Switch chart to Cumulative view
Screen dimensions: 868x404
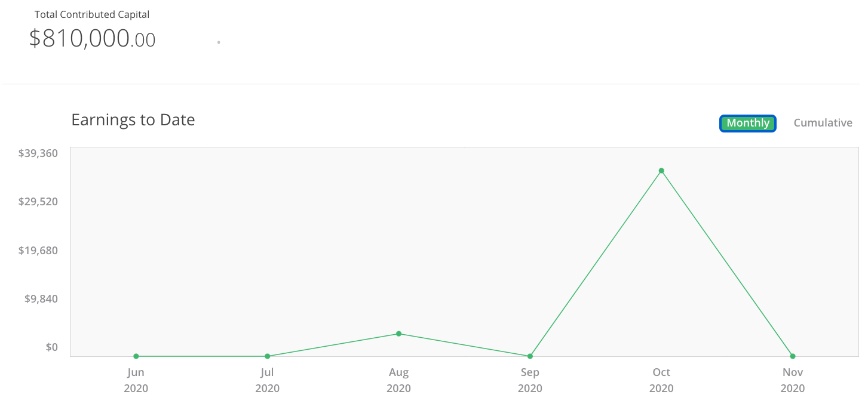point(823,123)
